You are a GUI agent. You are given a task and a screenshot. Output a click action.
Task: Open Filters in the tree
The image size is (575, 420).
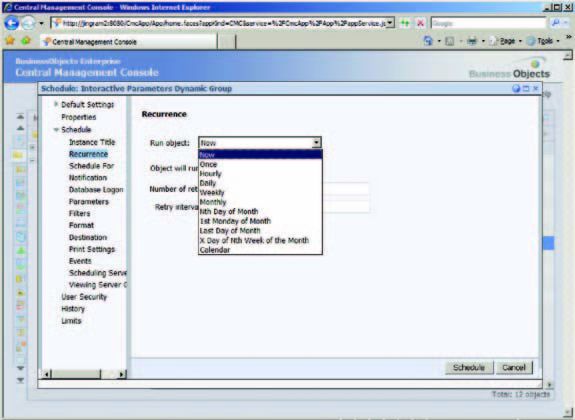tap(80, 213)
